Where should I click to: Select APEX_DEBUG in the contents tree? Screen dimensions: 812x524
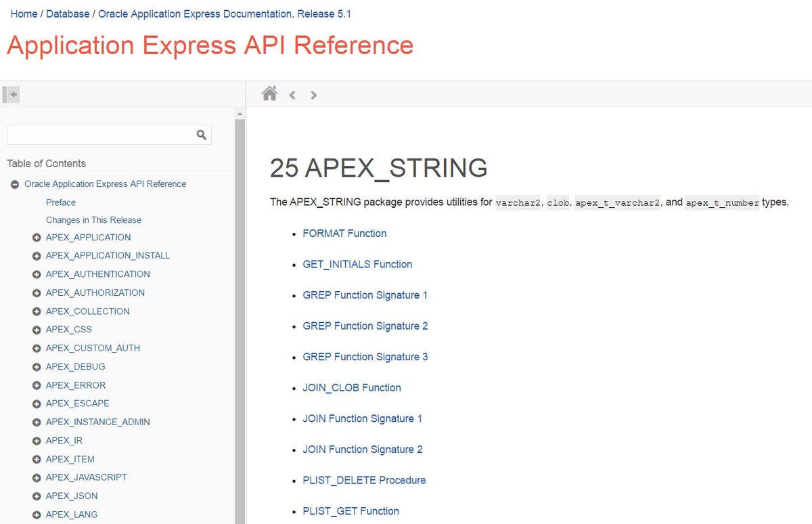[76, 367]
